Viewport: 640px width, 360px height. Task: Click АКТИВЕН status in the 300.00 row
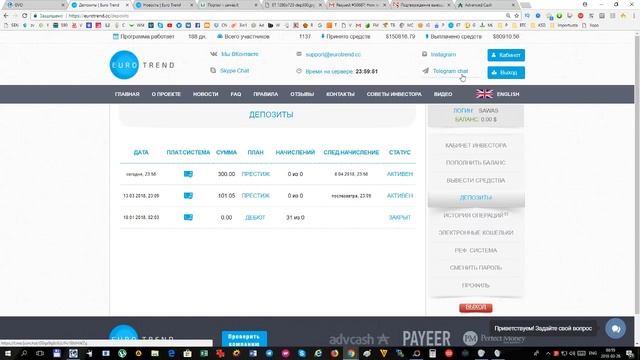coord(400,174)
